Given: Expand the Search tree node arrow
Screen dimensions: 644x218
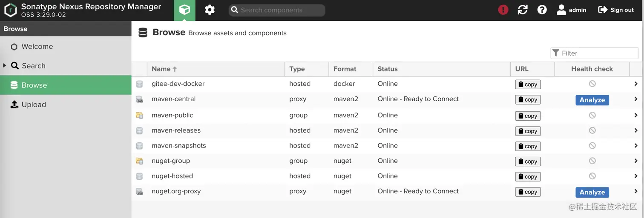Looking at the screenshot, I should [x=5, y=65].
